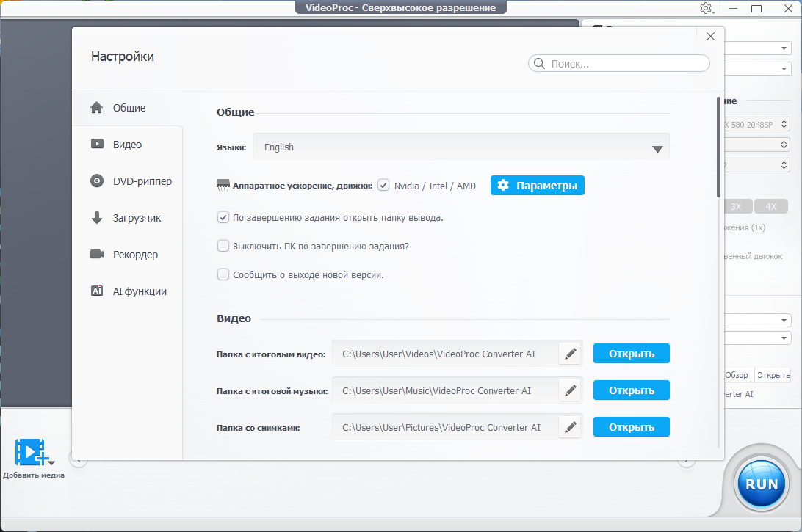The image size is (802, 532).
Task: Enable Сообщить о выходе новой версии checkbox
Action: [223, 274]
